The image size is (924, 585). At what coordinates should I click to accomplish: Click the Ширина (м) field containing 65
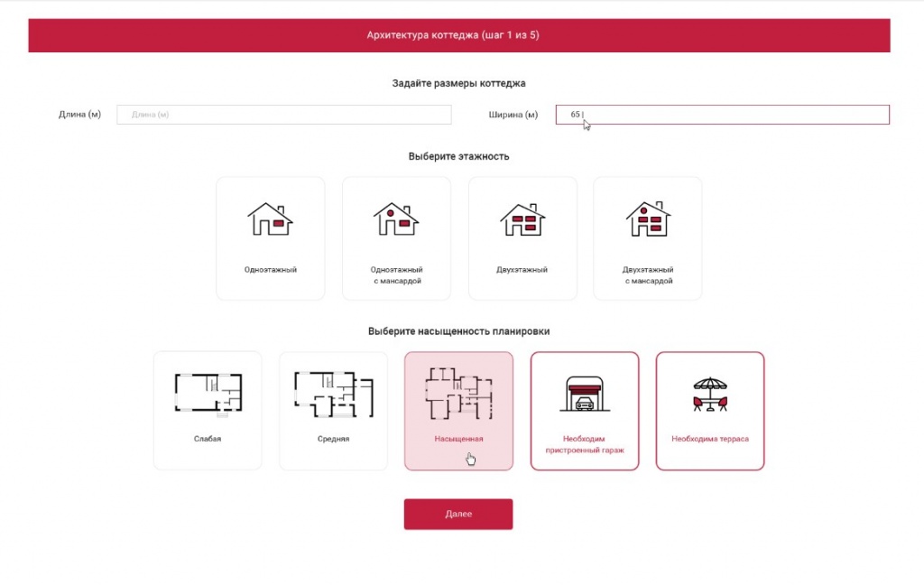(x=723, y=115)
